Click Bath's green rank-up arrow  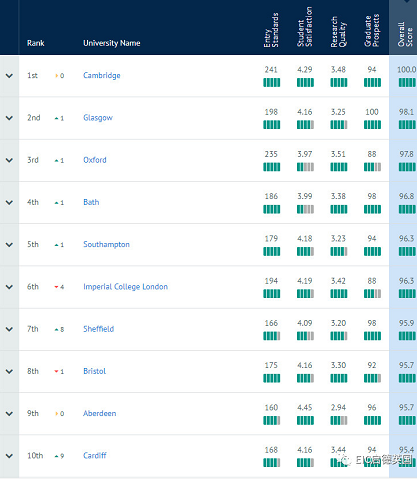tap(57, 203)
